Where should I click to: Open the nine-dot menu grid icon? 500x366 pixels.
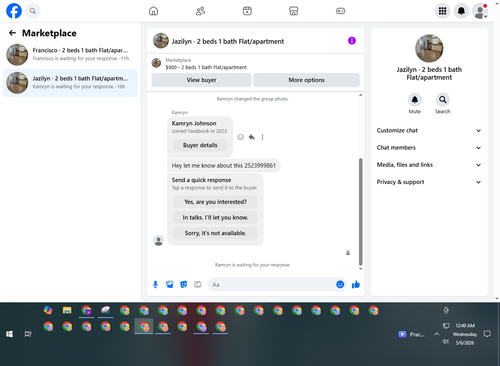[x=442, y=11]
